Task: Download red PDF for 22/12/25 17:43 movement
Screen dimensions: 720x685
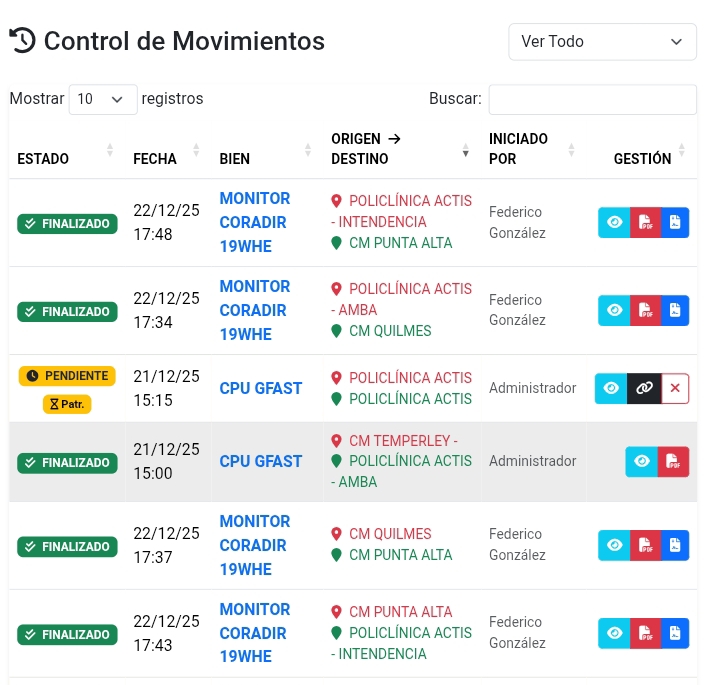Action: pos(645,633)
